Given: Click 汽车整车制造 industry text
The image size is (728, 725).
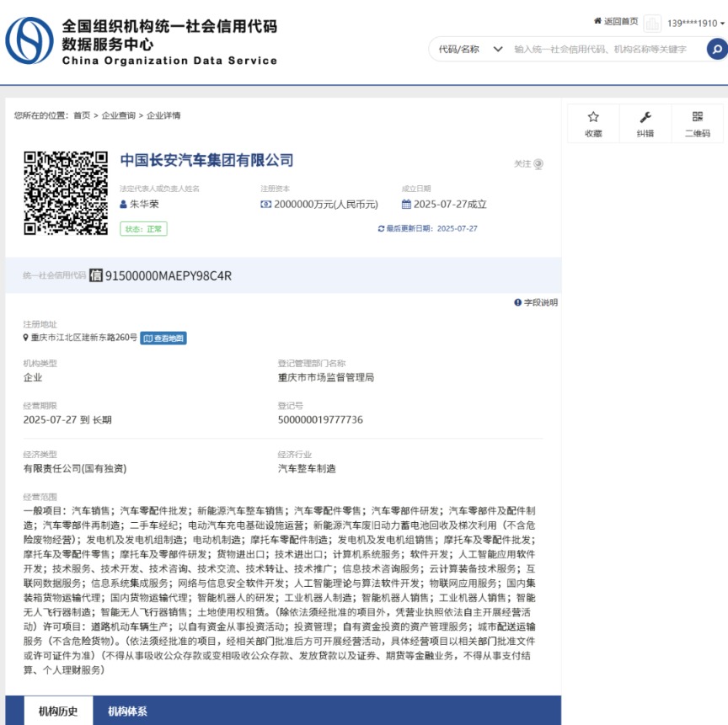Looking at the screenshot, I should pos(307,468).
